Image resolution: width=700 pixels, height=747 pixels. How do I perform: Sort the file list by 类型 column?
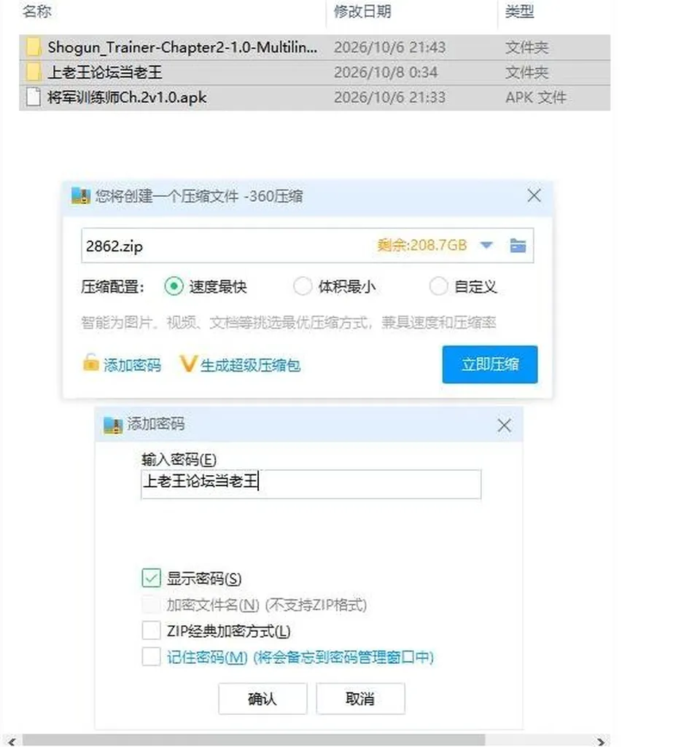[519, 12]
